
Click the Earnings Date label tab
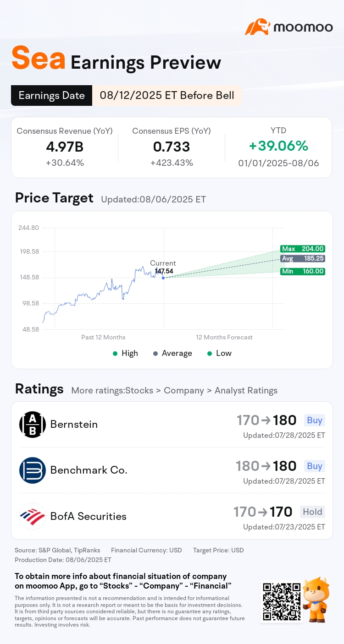(x=52, y=95)
